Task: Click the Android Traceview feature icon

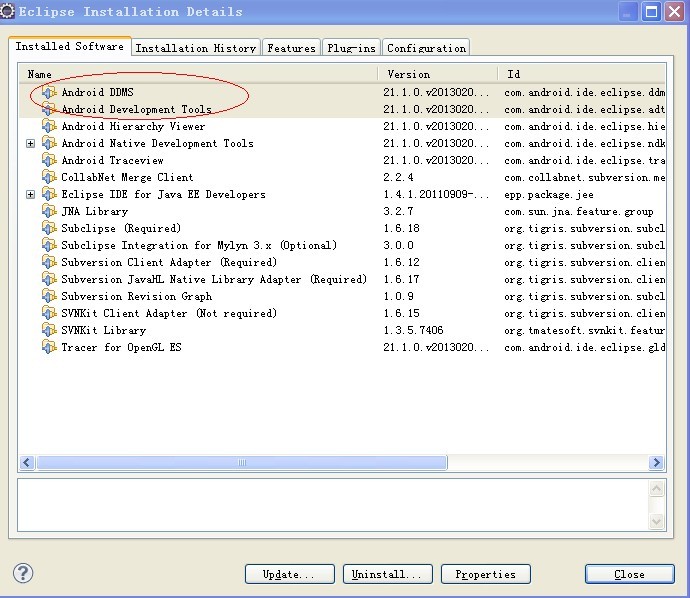Action: (x=49, y=160)
